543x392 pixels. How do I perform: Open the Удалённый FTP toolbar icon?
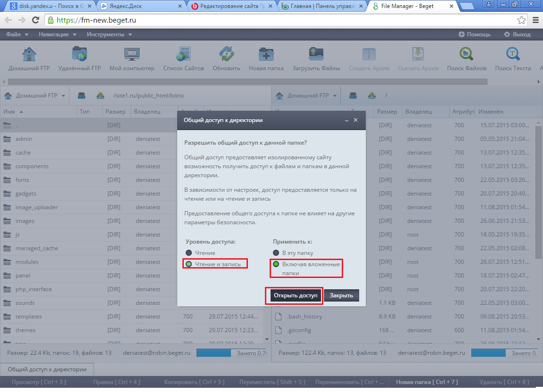(80, 54)
